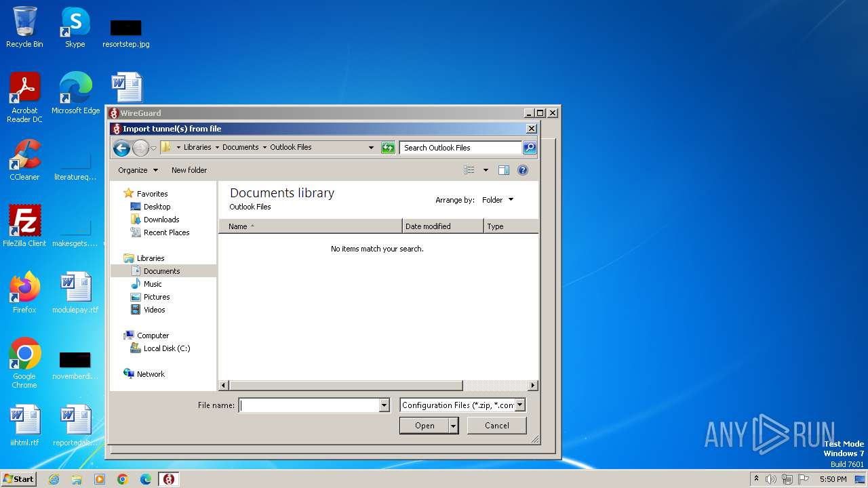The height and width of the screenshot is (488, 868).
Task: Open File Explorer from the taskbar
Action: [x=77, y=479]
